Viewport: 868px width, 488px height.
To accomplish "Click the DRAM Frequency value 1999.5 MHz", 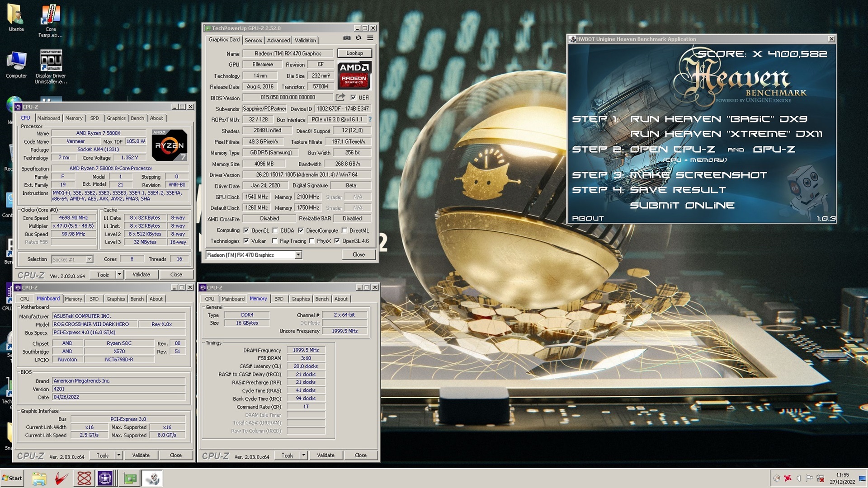I will click(x=306, y=350).
